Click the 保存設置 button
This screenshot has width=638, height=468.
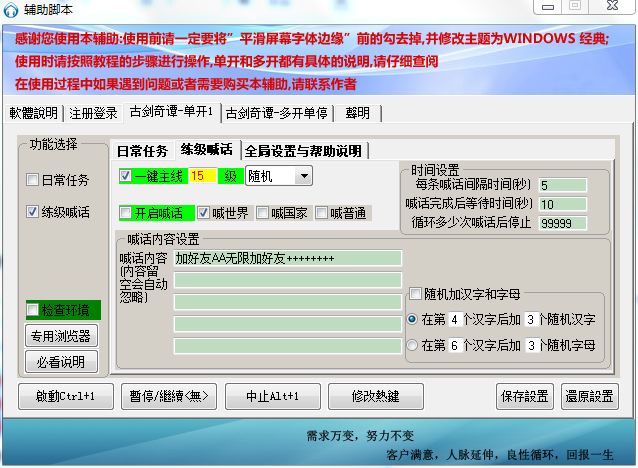[x=524, y=396]
